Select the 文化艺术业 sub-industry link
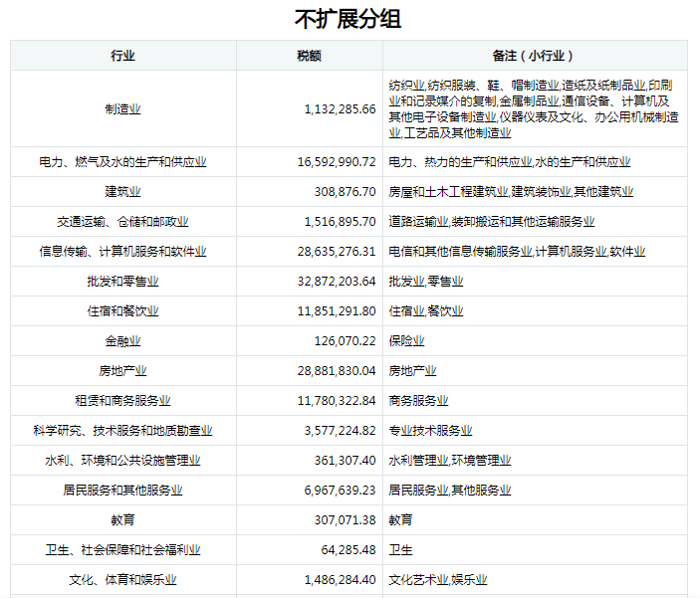 click(418, 580)
